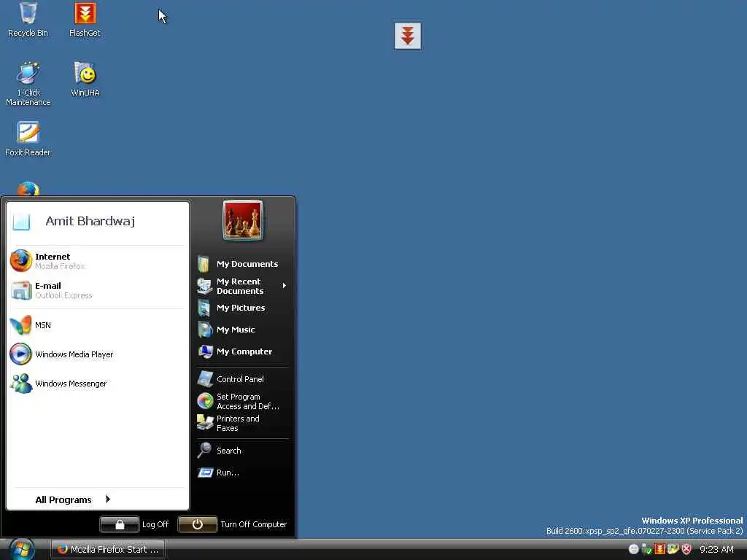Open E-mail Outlook Express in Start menu
This screenshot has height=560, width=747.
97,290
